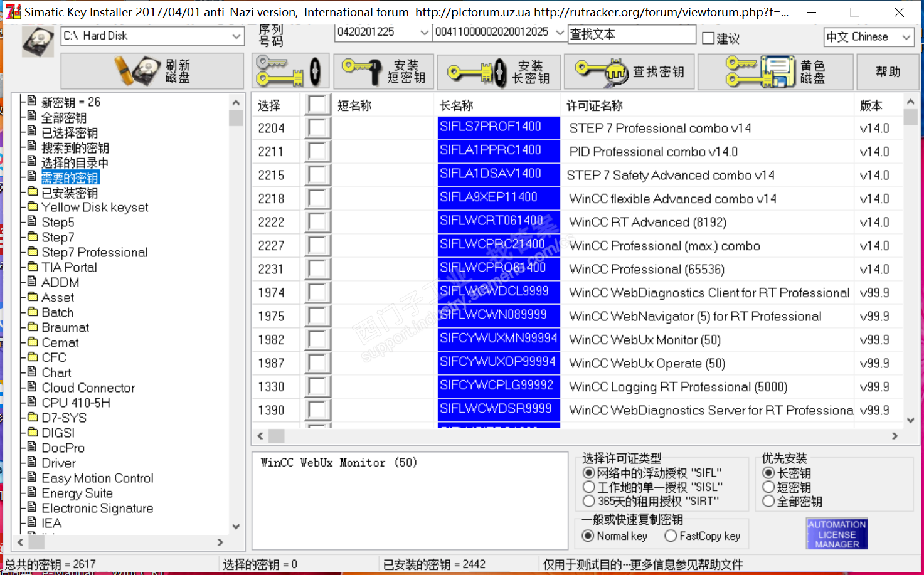The image size is (924, 575).
Task: Click the folder icon beside Step7 Professional
Action: pos(33,252)
